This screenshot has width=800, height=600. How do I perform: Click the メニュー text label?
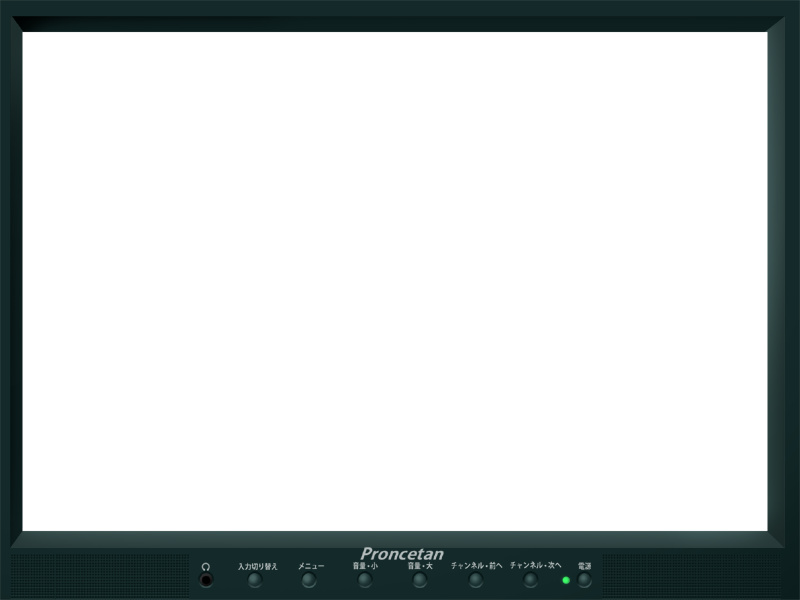click(x=310, y=566)
